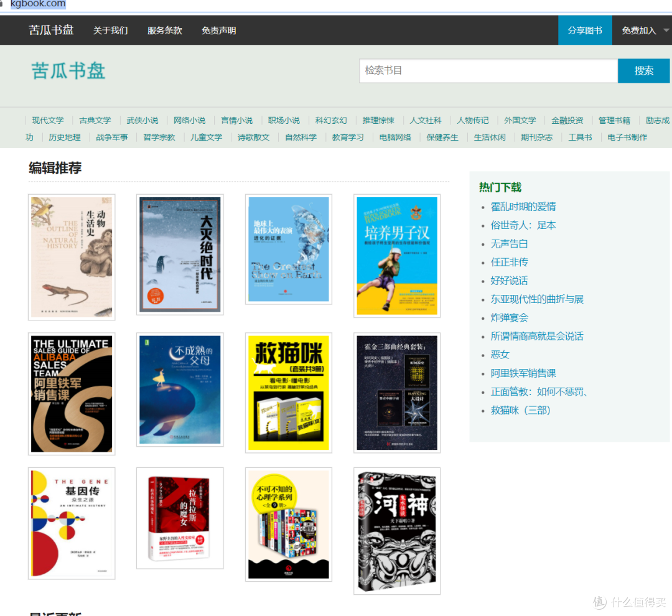Browse the 电脑网络 category
This screenshot has width=672, height=616.
pos(395,137)
